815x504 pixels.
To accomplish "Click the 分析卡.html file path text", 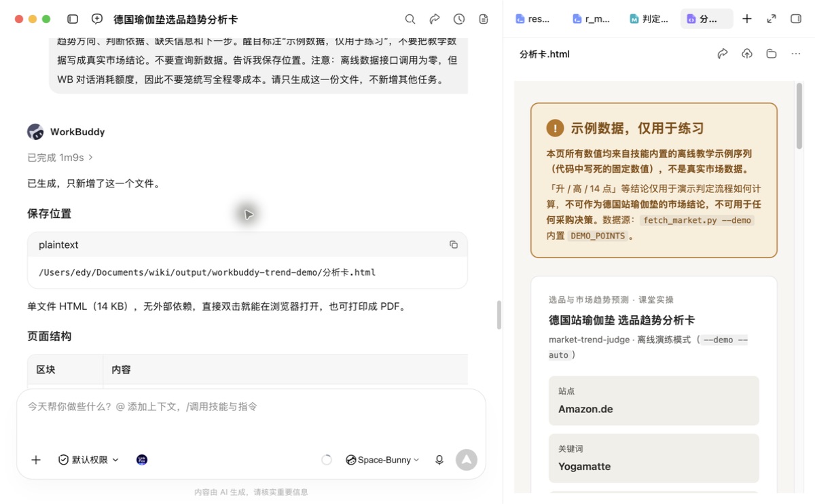I will (x=207, y=272).
